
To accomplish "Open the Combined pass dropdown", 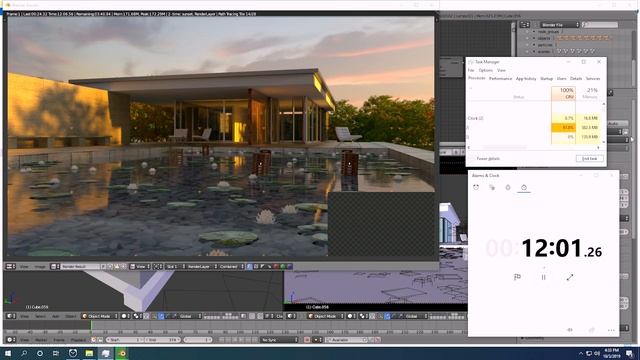I will pos(231,267).
